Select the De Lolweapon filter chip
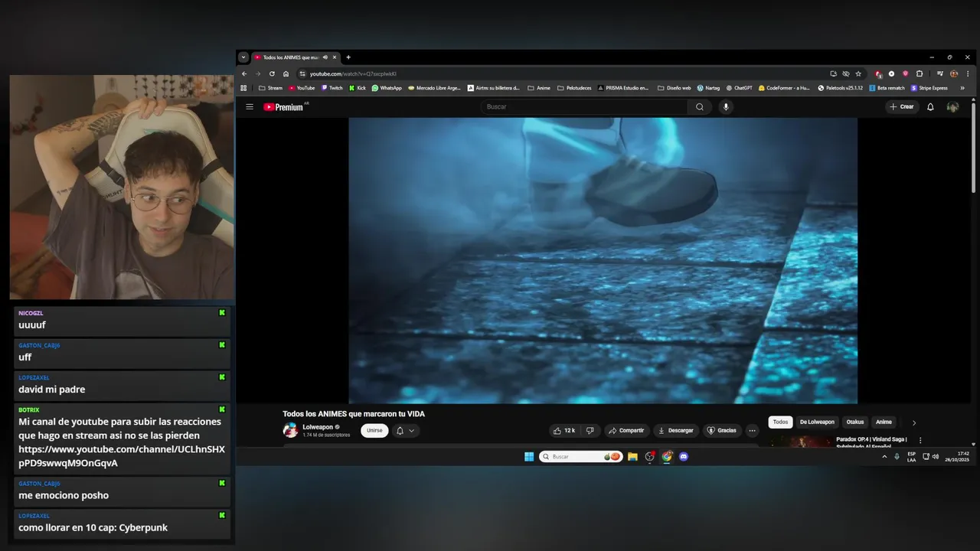The width and height of the screenshot is (980, 551). click(x=817, y=422)
